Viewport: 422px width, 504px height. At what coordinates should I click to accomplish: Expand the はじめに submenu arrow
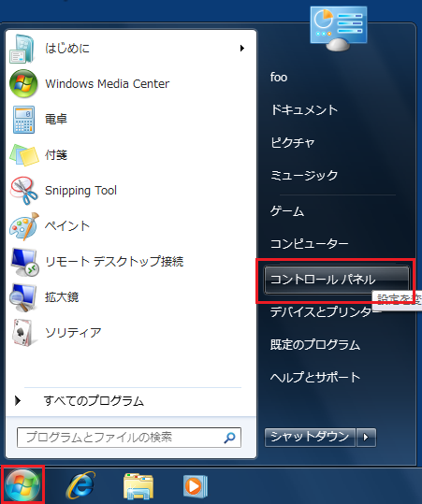pos(242,49)
